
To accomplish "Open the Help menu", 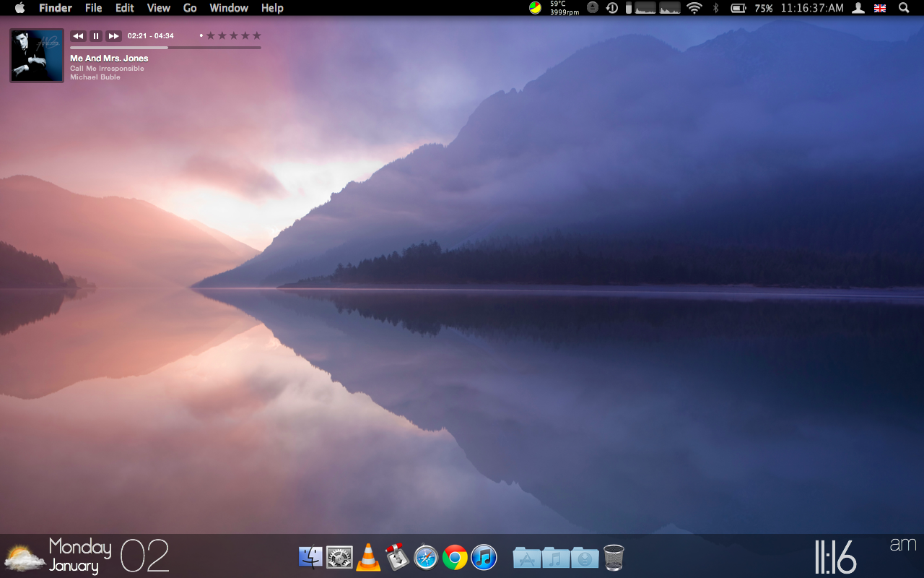I will pyautogui.click(x=272, y=8).
